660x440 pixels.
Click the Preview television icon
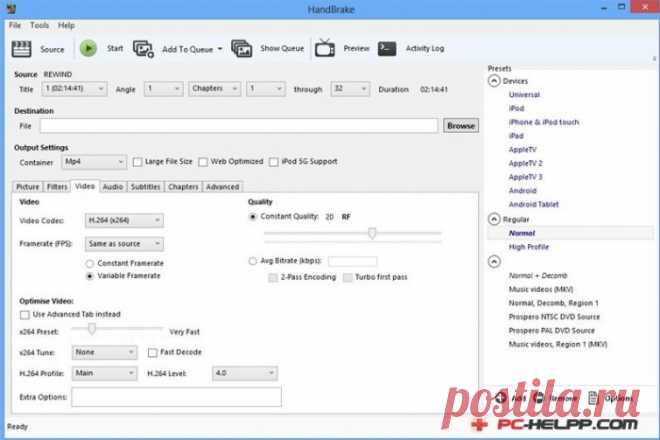325,48
